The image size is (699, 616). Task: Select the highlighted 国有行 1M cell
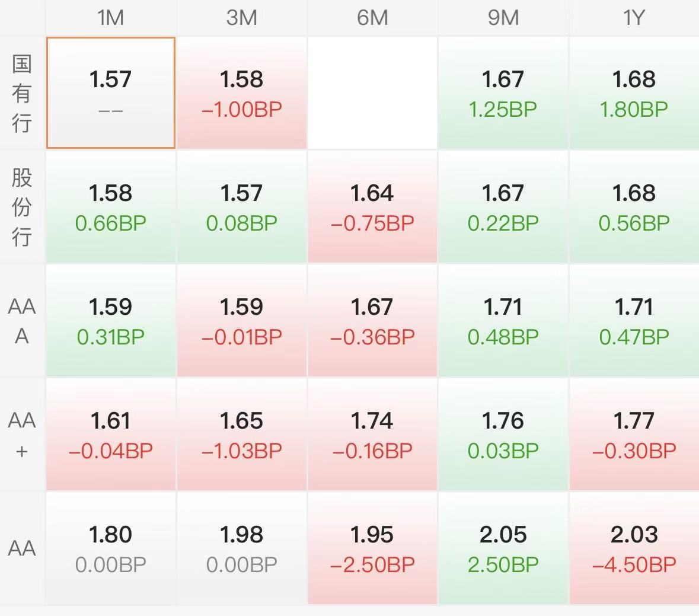coord(111,93)
